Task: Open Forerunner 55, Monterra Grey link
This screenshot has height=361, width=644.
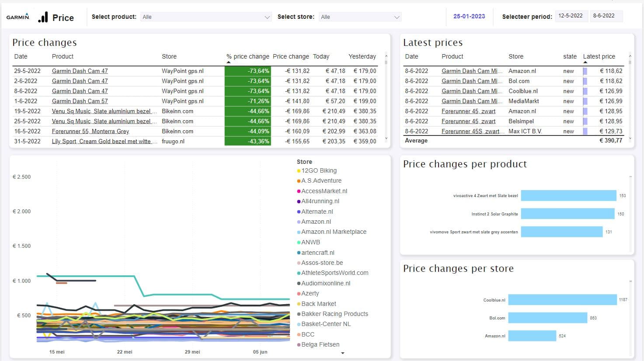Action: [x=91, y=131]
